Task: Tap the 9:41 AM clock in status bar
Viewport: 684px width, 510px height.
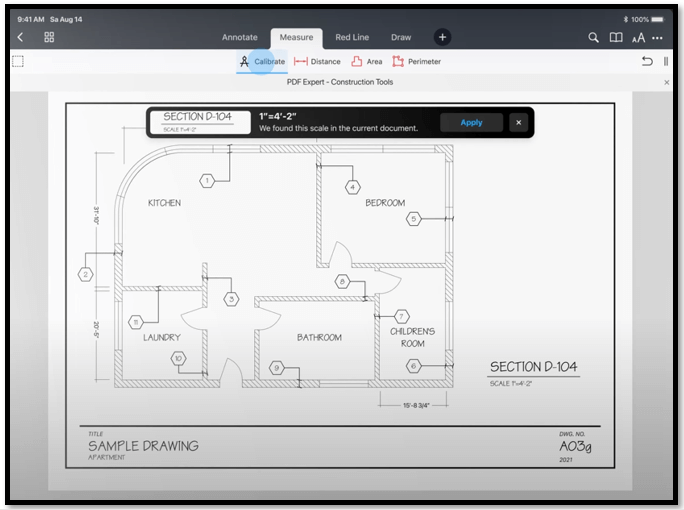Action: [x=31, y=19]
